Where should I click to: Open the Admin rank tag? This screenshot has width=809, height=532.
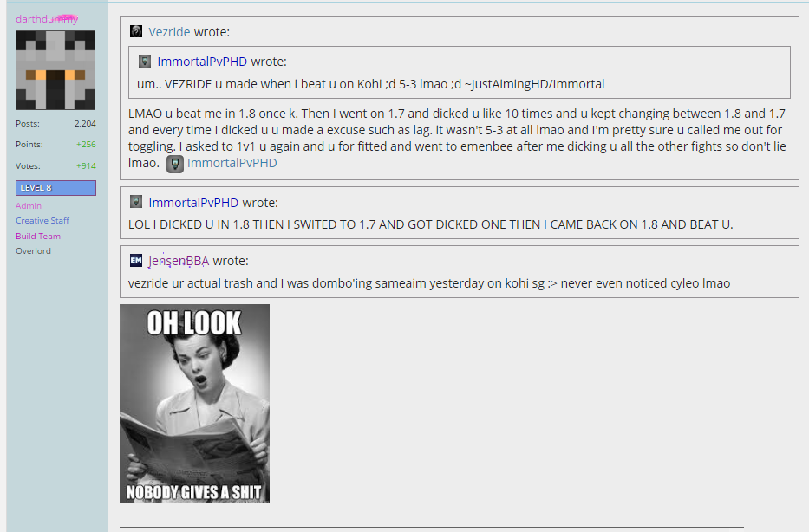click(29, 205)
